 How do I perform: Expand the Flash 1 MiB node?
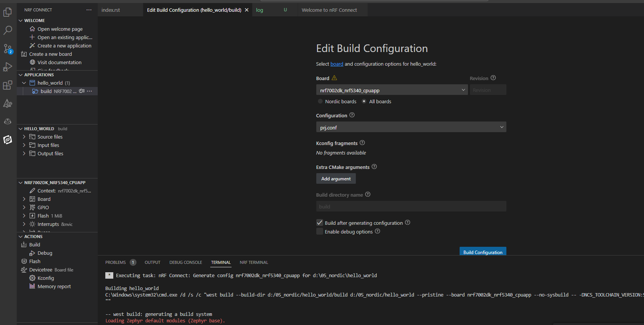pos(24,216)
